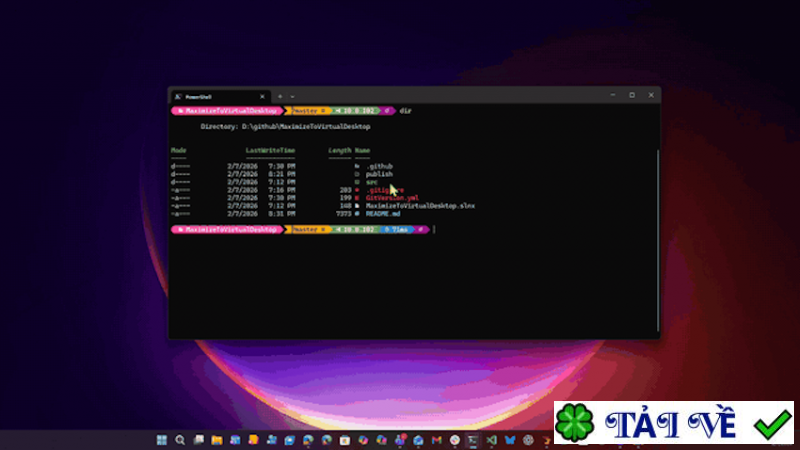This screenshot has width=800, height=450.
Task: Click the red '.gitignore' file name
Action: pos(385,190)
